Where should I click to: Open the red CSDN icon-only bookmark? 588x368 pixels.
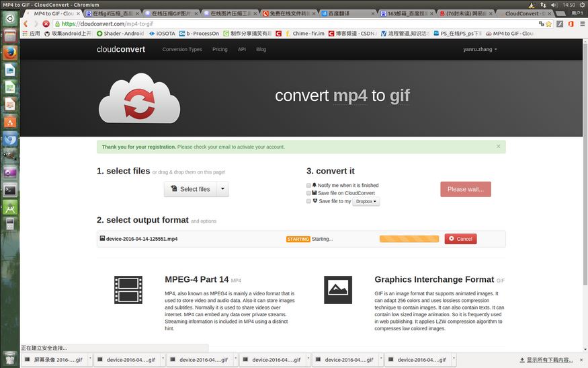(278, 34)
